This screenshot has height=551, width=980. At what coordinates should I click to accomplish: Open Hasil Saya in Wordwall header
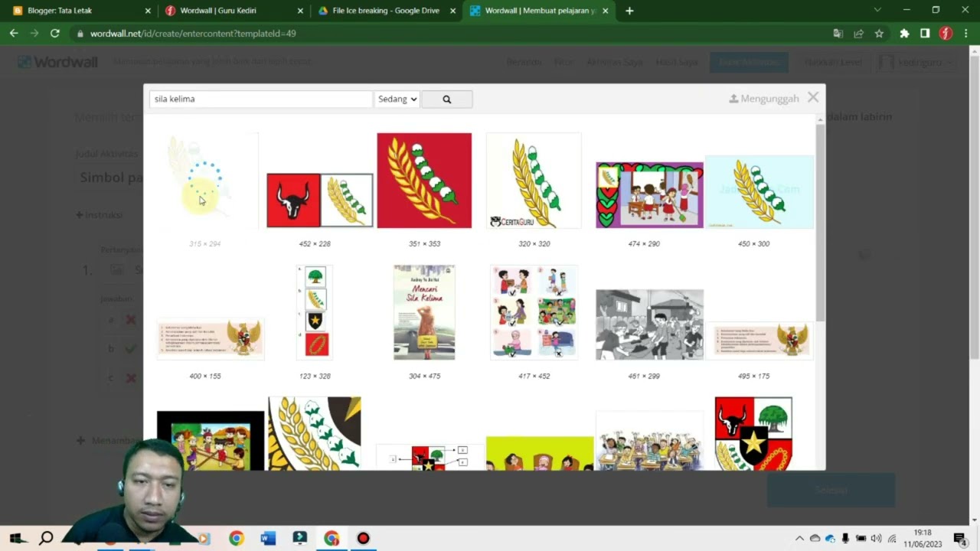tap(677, 62)
